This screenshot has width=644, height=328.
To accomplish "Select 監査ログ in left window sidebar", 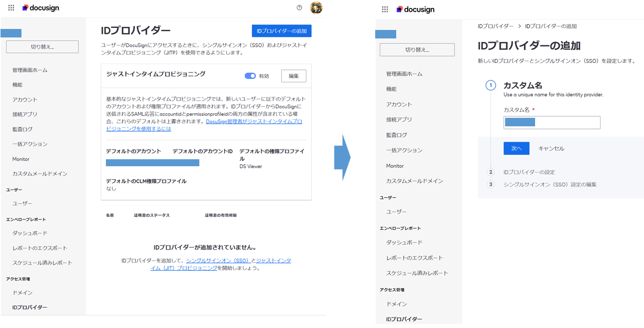I will coord(22,129).
